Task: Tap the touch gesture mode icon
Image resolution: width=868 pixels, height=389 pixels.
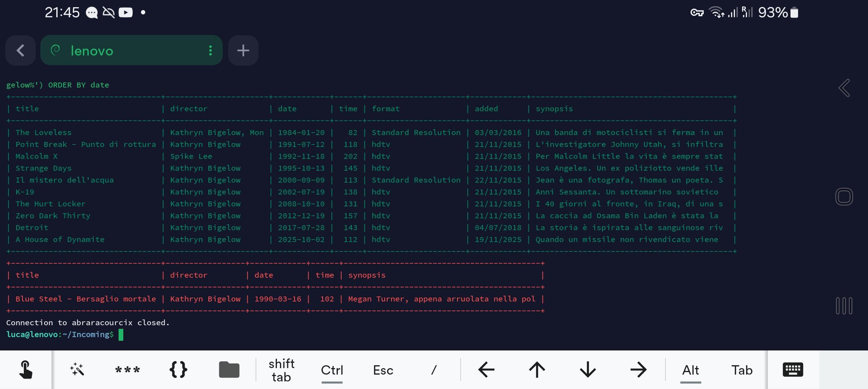Action: pos(26,370)
